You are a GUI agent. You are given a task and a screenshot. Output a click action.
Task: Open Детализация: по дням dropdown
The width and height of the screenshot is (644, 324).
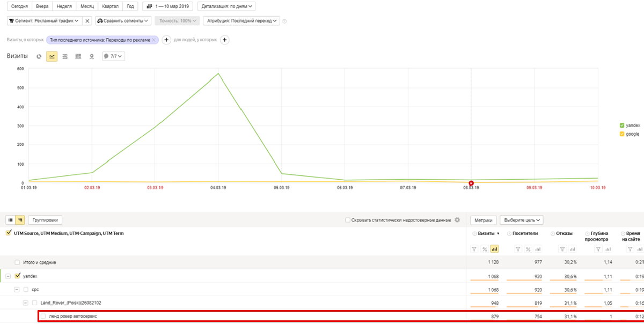(226, 6)
